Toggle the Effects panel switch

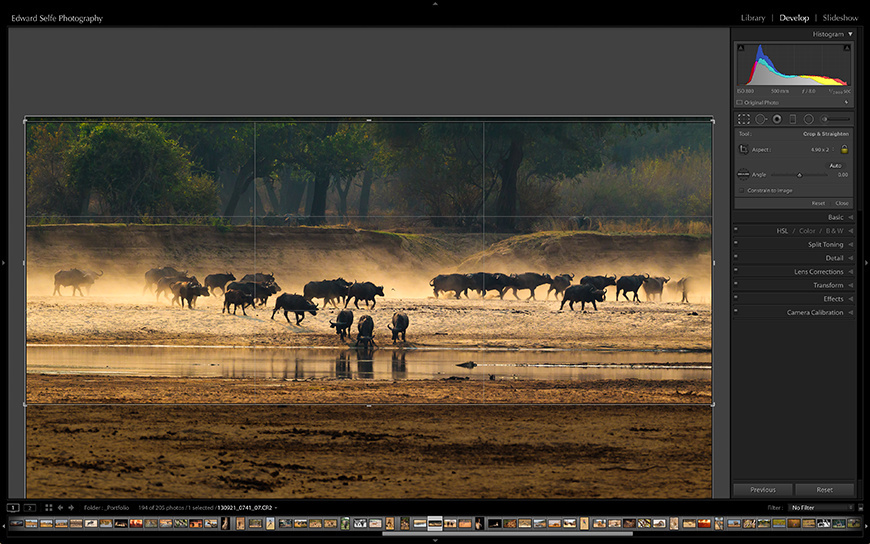[x=736, y=296]
